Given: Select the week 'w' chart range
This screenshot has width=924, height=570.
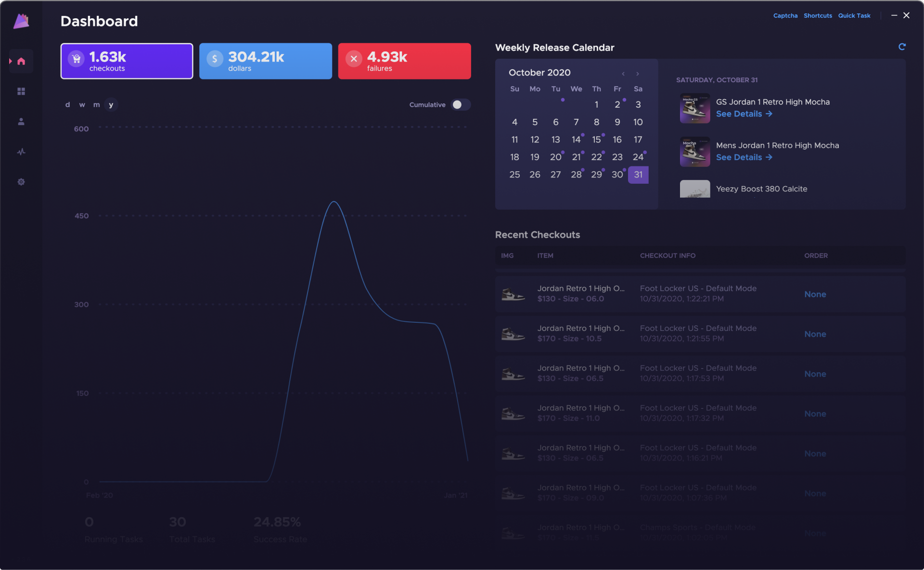Looking at the screenshot, I should pyautogui.click(x=82, y=104).
